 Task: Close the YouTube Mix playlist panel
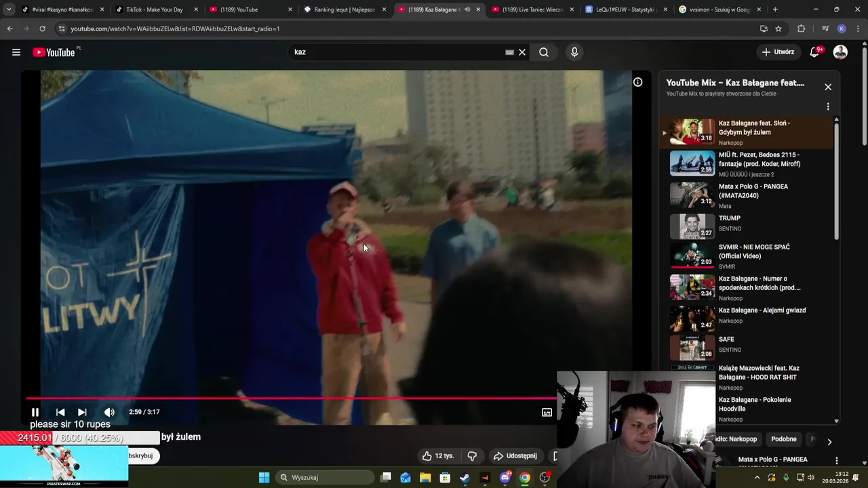[x=828, y=87]
